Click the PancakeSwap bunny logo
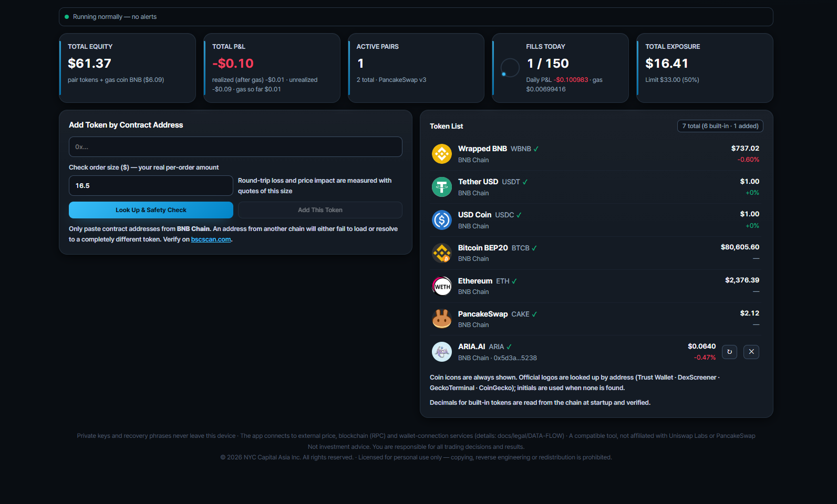Image resolution: width=837 pixels, height=504 pixels. pos(442,319)
